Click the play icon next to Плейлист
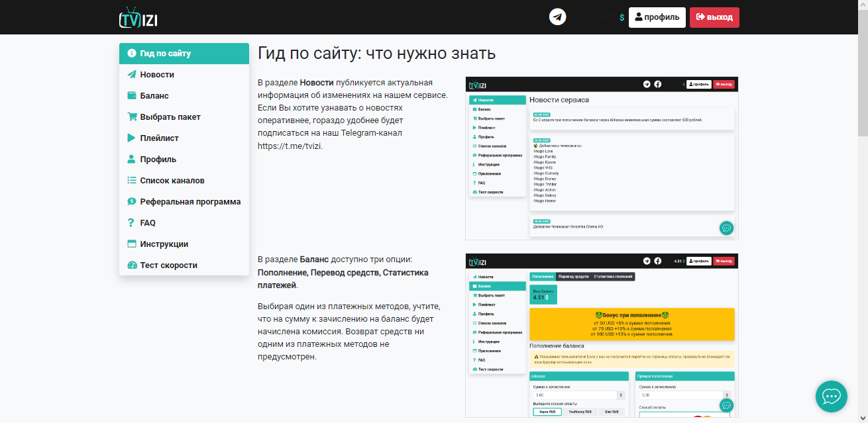This screenshot has height=423, width=868. tap(131, 138)
